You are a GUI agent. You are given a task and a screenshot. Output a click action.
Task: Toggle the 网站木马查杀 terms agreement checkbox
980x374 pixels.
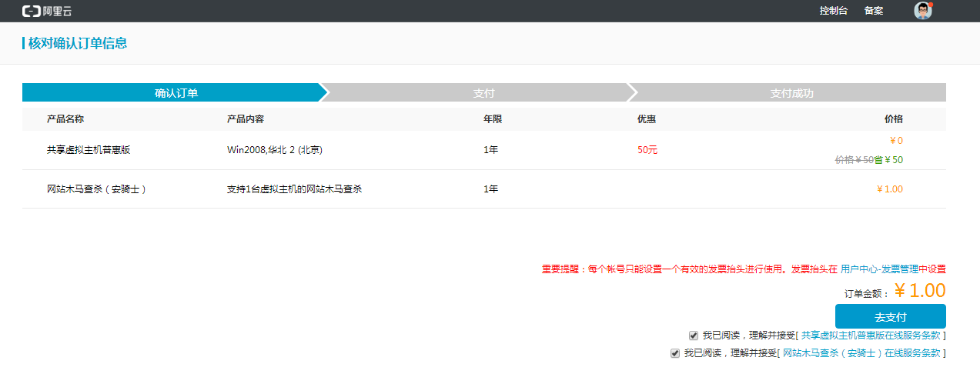(675, 353)
